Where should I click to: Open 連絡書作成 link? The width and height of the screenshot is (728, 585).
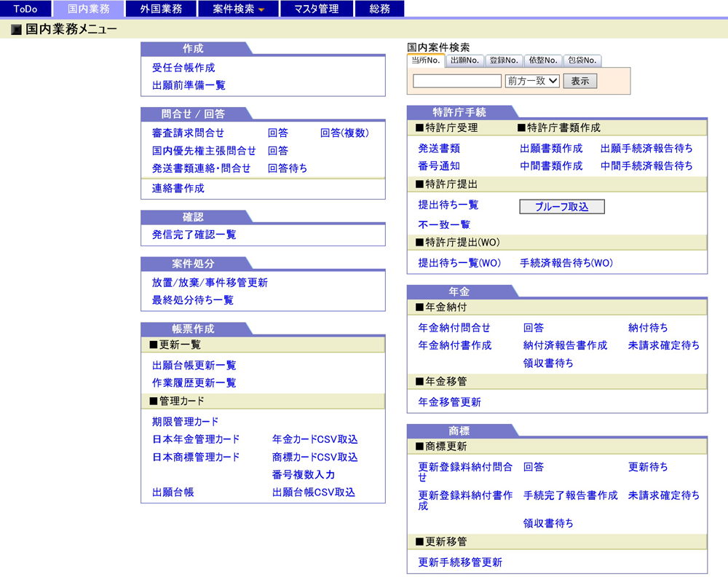pos(178,189)
